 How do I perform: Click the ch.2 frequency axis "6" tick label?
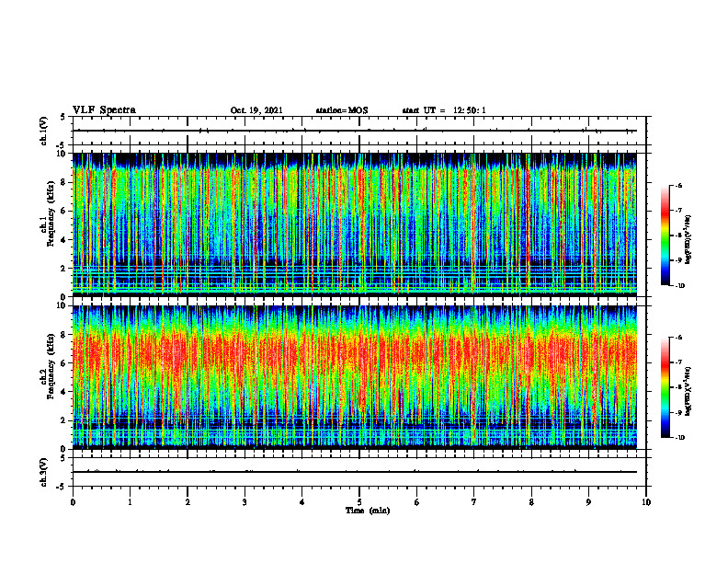64,363
